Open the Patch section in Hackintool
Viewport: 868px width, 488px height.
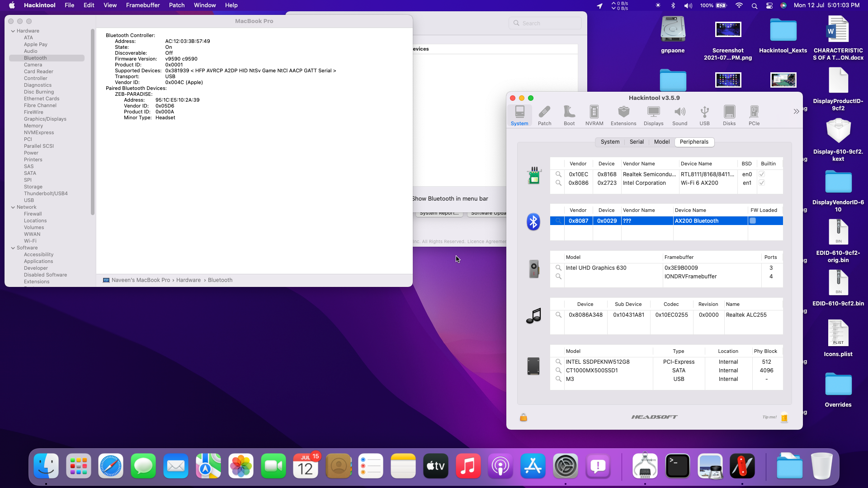(544, 114)
